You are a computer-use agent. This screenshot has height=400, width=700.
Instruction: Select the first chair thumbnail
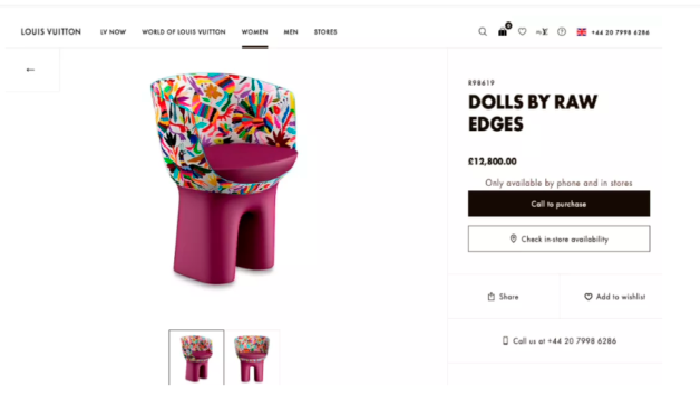point(196,357)
